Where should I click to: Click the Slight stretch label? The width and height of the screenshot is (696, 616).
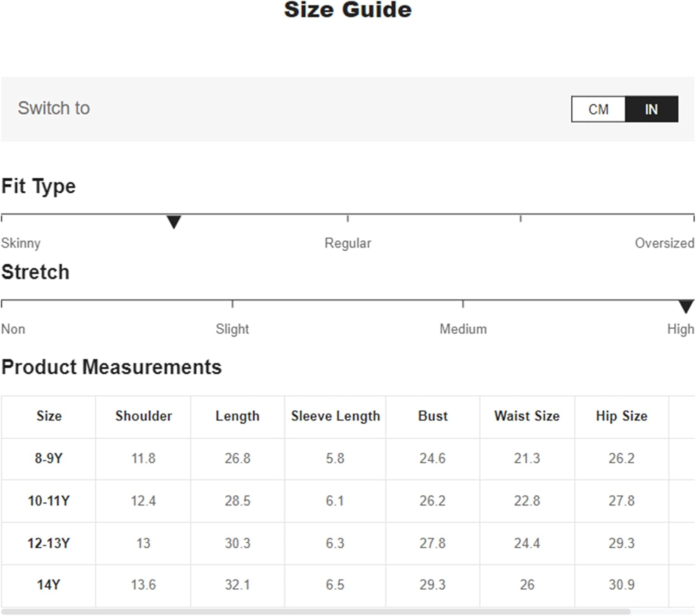pos(232,329)
